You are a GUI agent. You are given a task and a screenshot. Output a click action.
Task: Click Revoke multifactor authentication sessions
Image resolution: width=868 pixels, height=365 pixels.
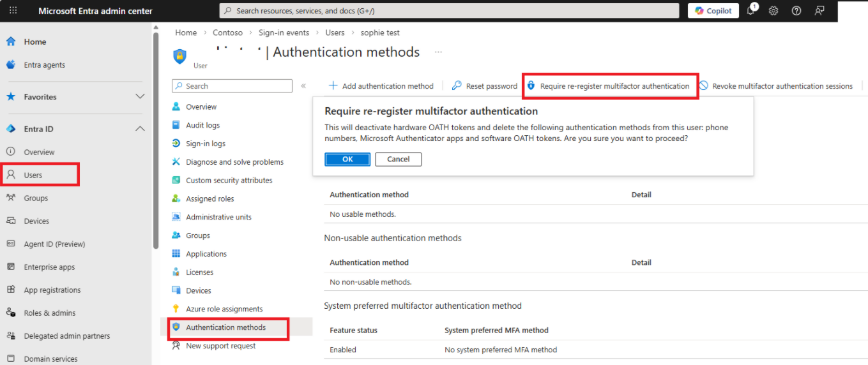(x=775, y=86)
